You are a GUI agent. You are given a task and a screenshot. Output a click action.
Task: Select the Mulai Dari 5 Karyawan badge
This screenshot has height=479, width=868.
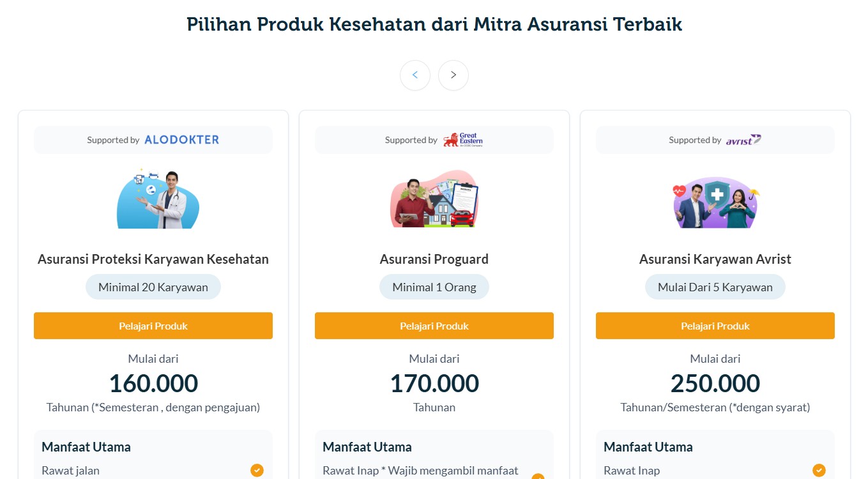[x=715, y=287]
